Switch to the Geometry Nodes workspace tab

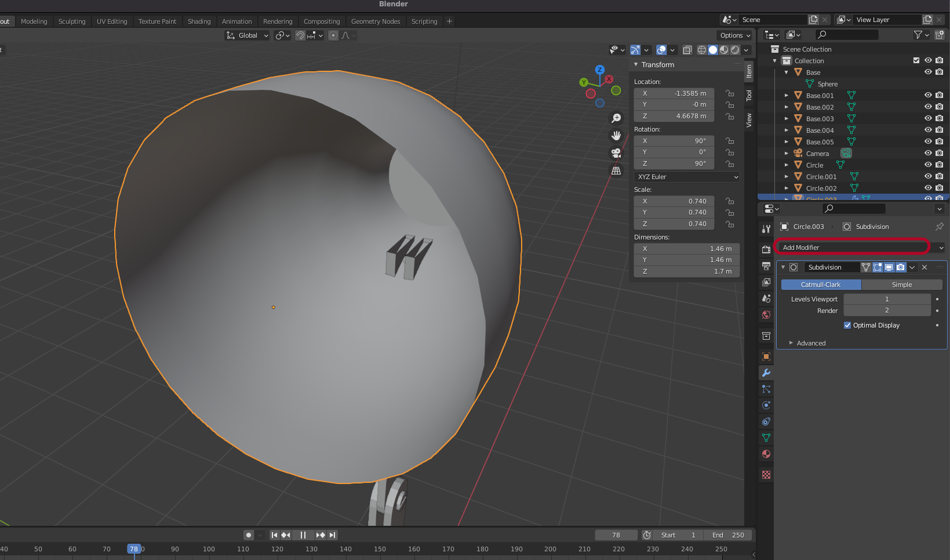pyautogui.click(x=376, y=21)
